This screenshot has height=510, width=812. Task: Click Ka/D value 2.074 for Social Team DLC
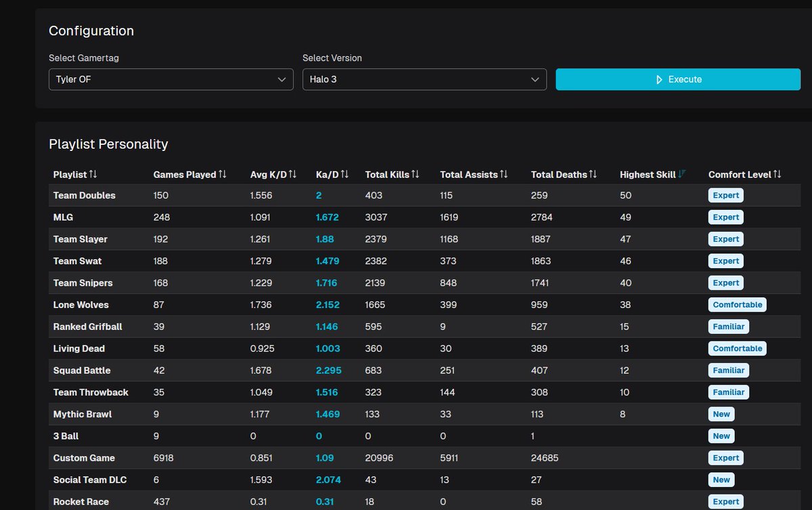coord(328,480)
